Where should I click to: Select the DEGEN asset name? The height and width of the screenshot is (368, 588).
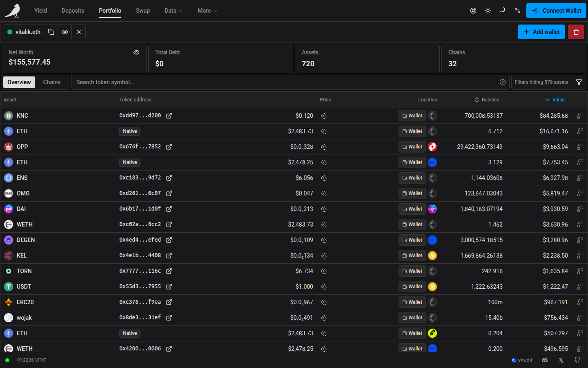click(26, 240)
